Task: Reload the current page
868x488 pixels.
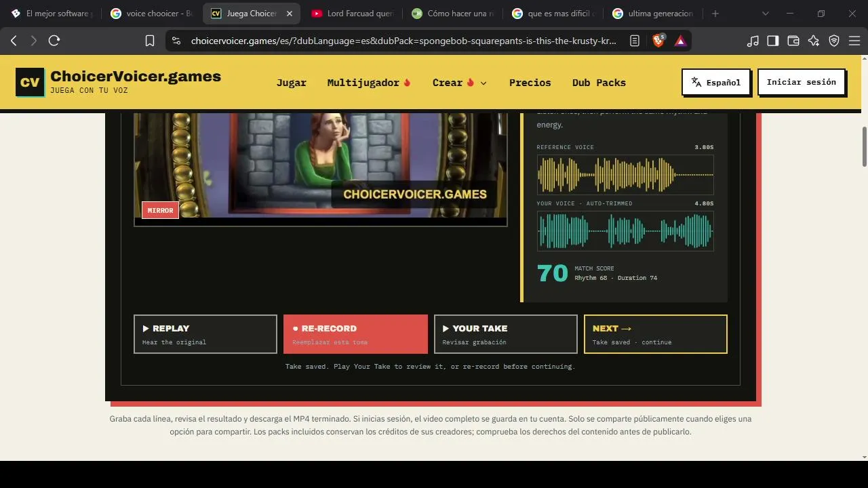Action: [54, 41]
